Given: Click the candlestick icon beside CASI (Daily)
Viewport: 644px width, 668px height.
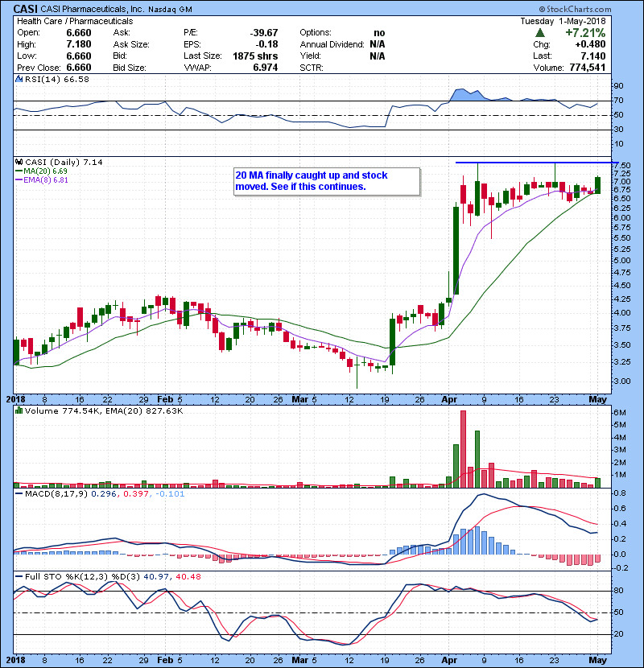Looking at the screenshot, I should pyautogui.click(x=19, y=162).
